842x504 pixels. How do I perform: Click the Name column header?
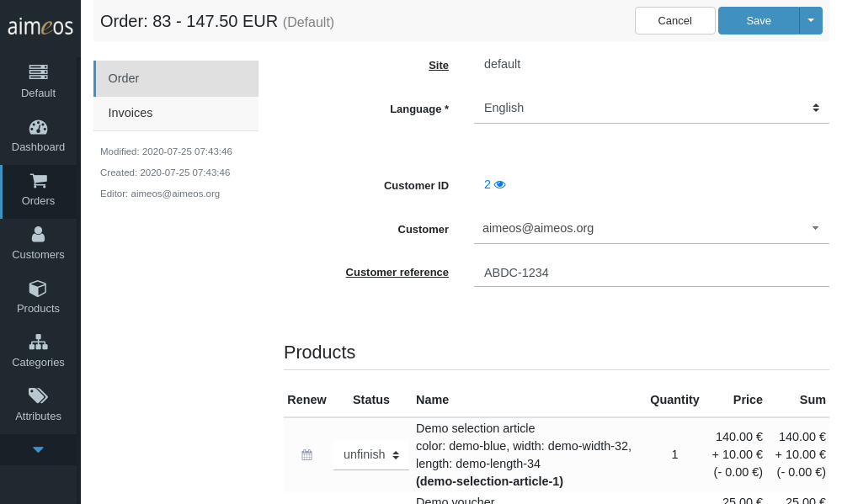click(432, 400)
